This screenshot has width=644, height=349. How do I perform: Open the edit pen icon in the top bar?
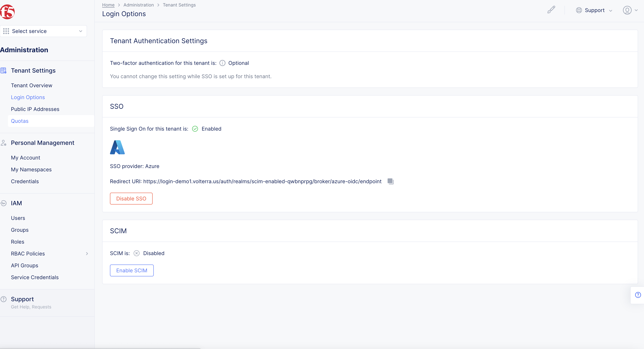click(x=551, y=10)
